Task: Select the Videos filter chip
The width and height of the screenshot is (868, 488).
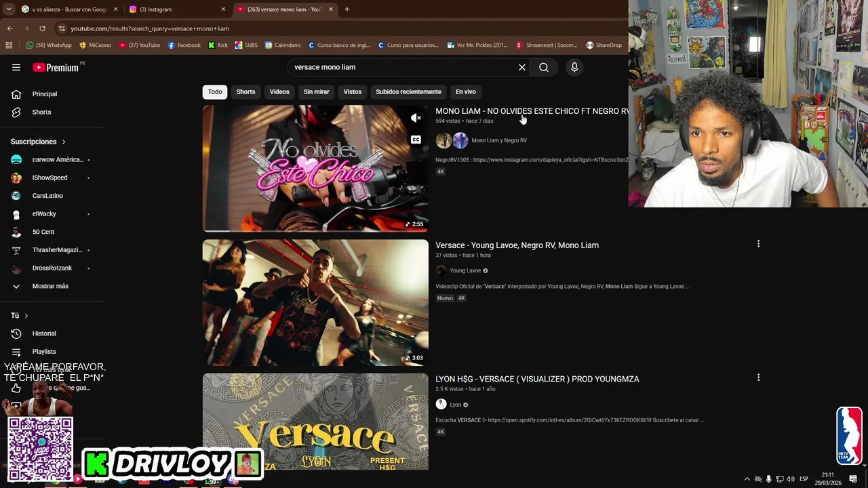Action: point(279,91)
